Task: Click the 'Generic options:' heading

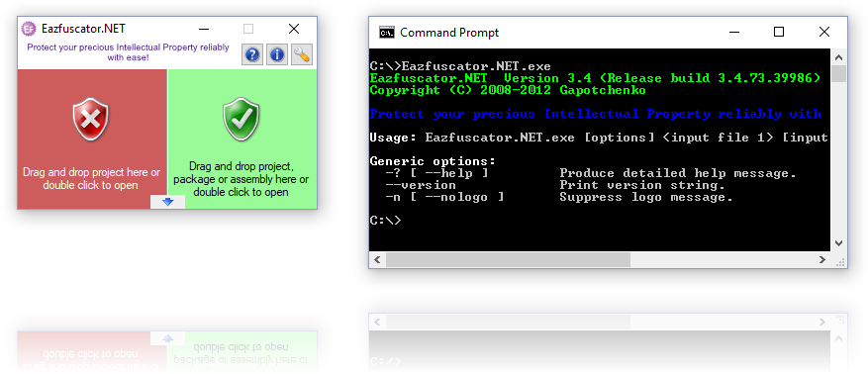Action: coord(433,161)
